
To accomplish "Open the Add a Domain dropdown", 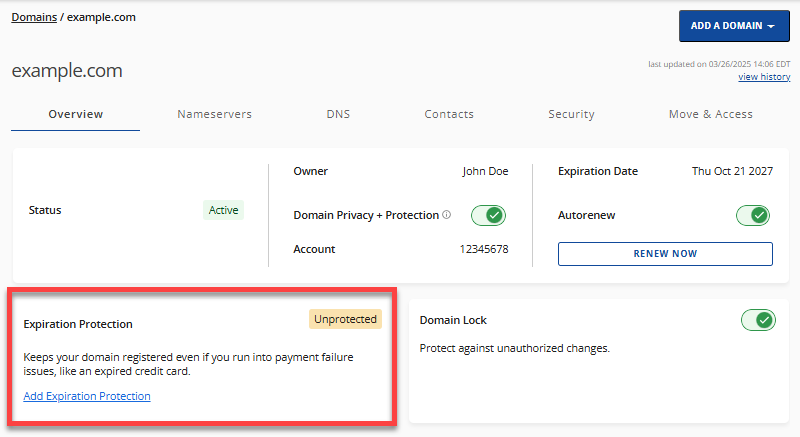I will [734, 26].
